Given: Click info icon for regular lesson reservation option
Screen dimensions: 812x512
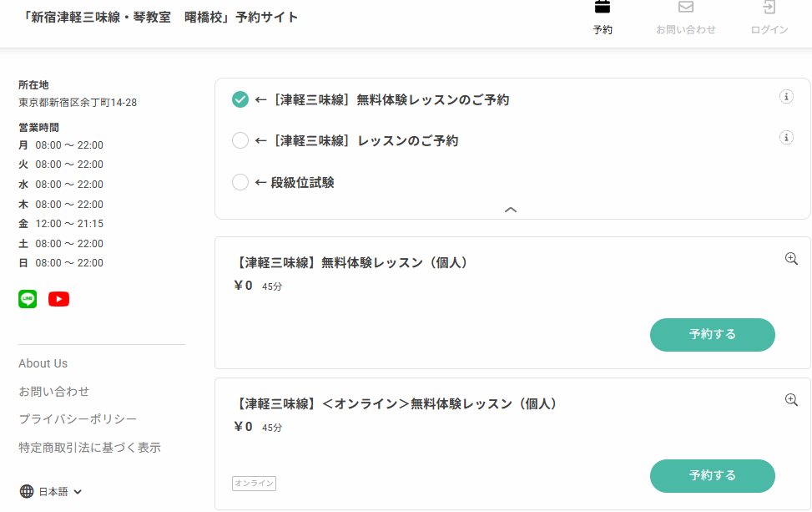Looking at the screenshot, I should point(785,138).
